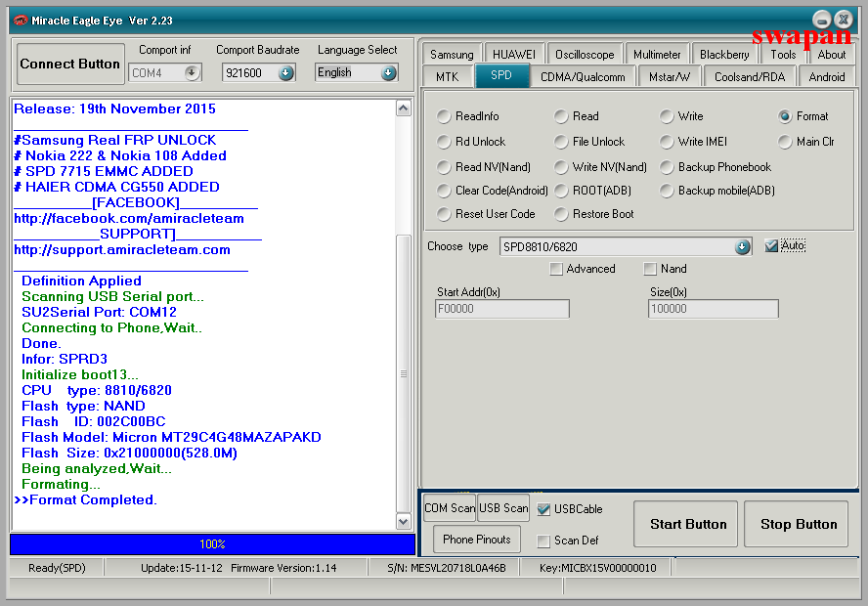
Task: Switch to the Samsung tab
Action: tap(452, 54)
